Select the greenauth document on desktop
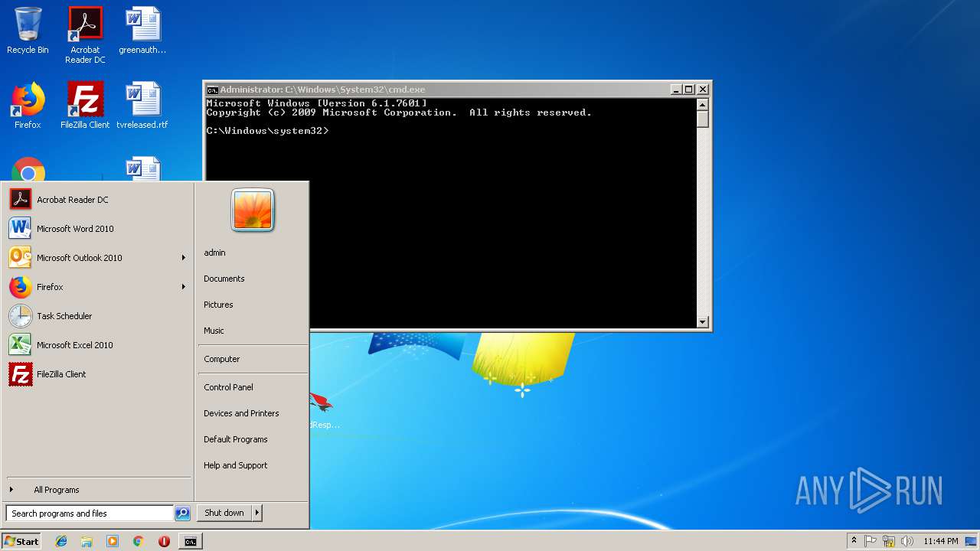The width and height of the screenshot is (980, 551). [x=142, y=31]
